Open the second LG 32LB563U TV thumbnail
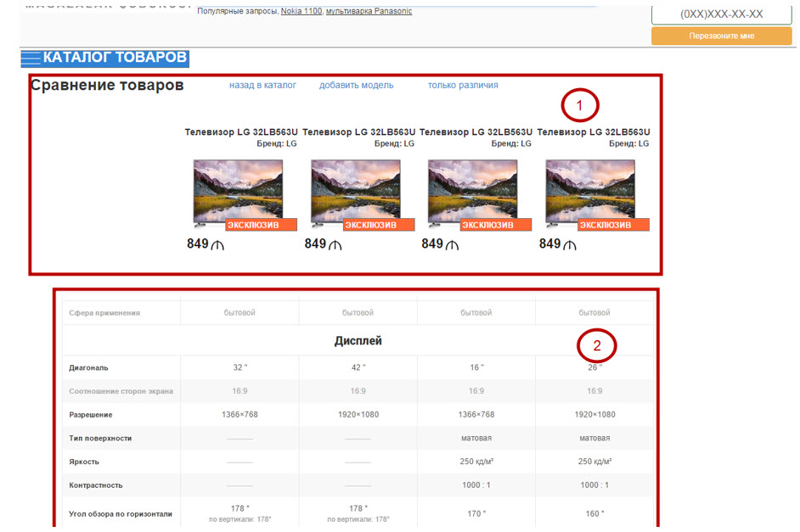The height and width of the screenshot is (532, 800). (356, 191)
